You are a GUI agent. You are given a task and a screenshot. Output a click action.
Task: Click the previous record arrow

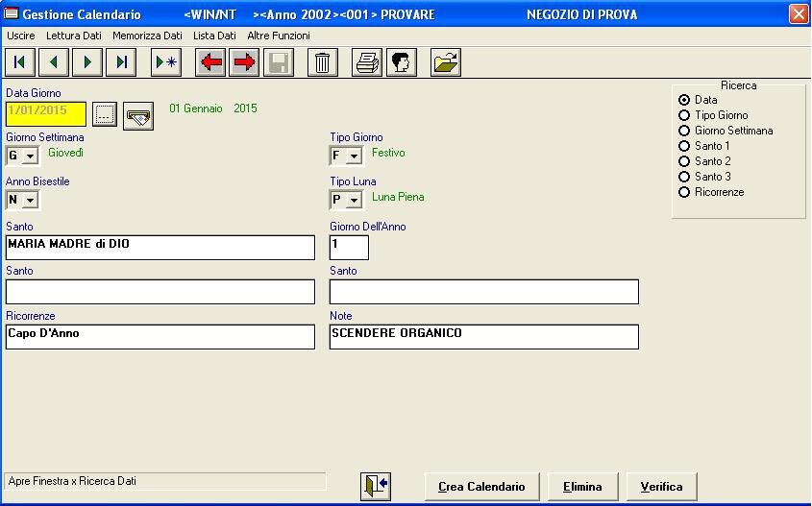click(53, 62)
